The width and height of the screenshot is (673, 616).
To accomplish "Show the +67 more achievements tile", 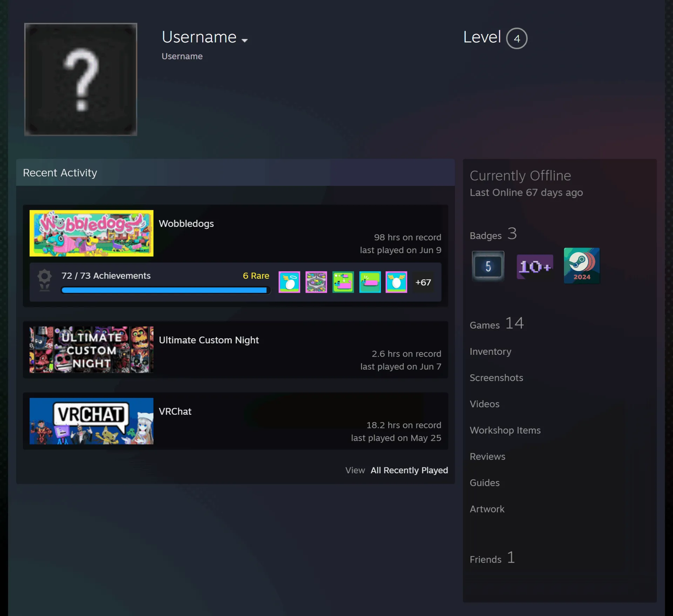I will coord(423,282).
